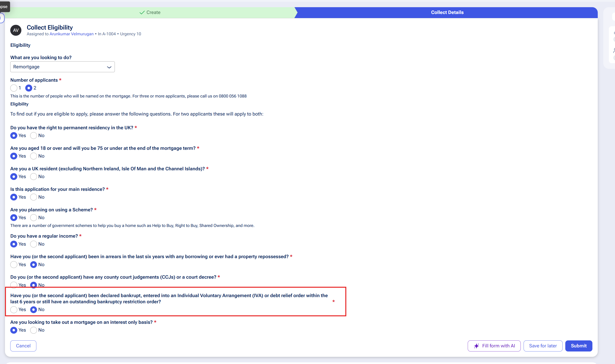This screenshot has width=615, height=364.
Task: Select Yes for the bankruptcy question
Action: pos(14,310)
